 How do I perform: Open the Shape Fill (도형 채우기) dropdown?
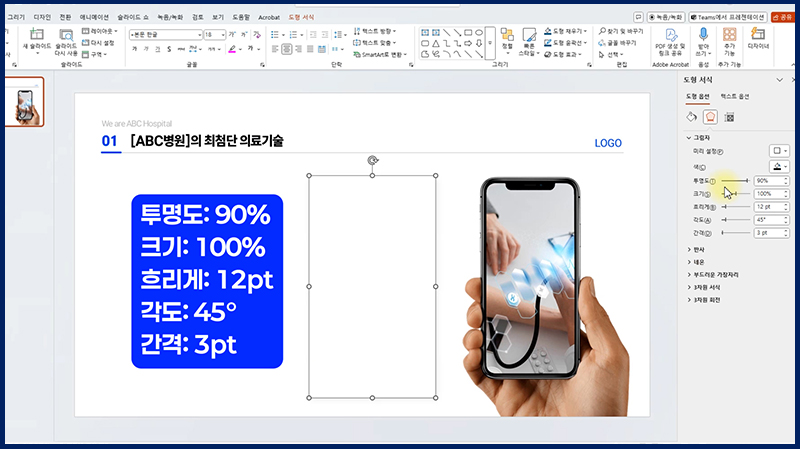click(565, 31)
